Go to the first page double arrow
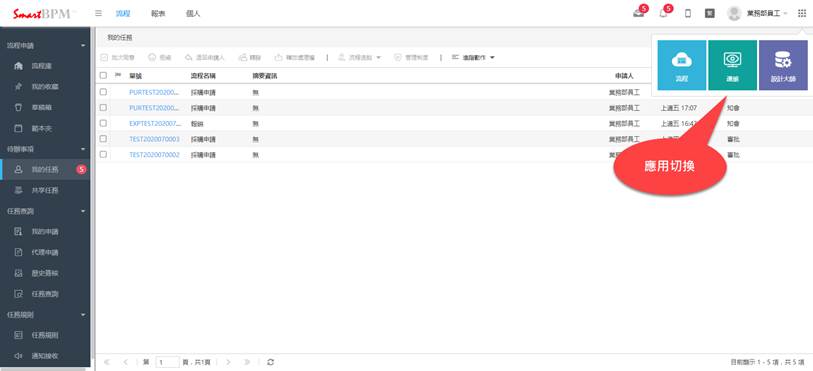This screenshot has width=813, height=371. 107,362
